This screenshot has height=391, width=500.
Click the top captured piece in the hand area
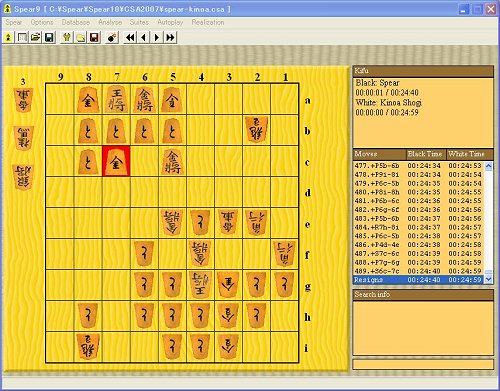(x=23, y=100)
